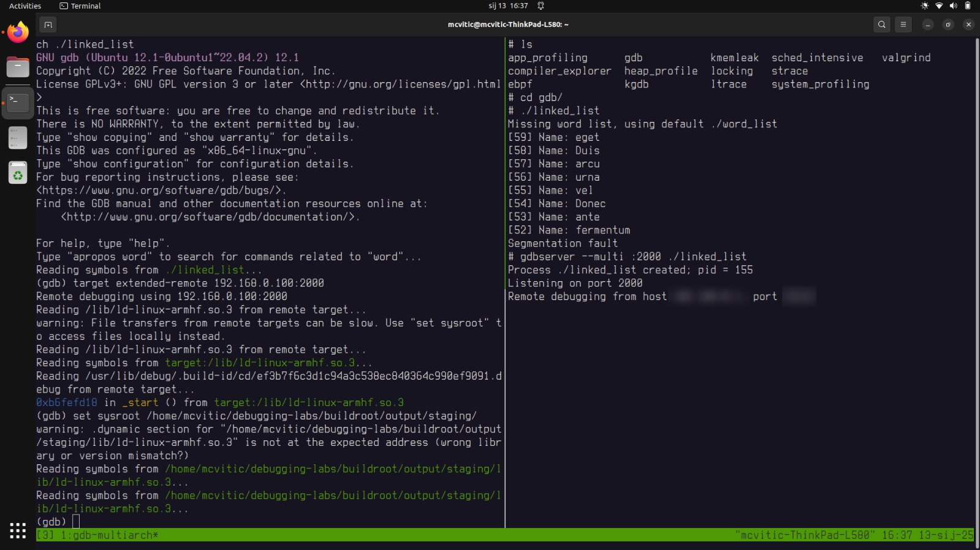Open the Activities overview

(25, 6)
